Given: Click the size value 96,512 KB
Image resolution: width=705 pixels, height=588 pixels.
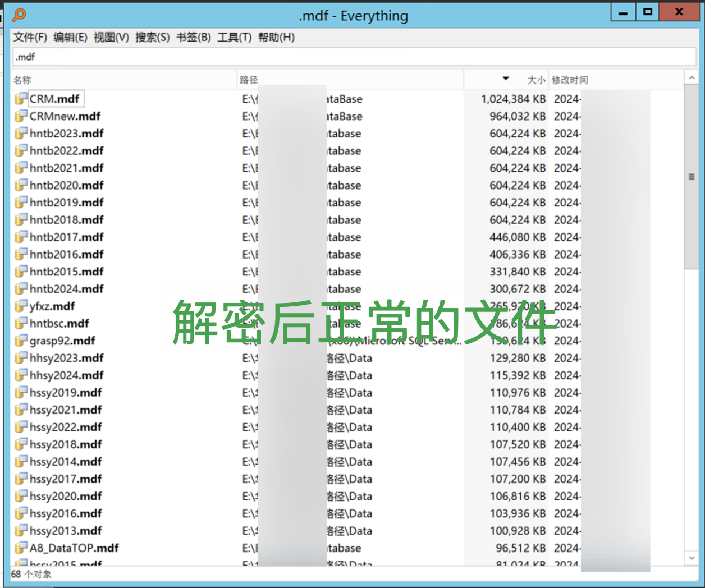Looking at the screenshot, I should 521,548.
